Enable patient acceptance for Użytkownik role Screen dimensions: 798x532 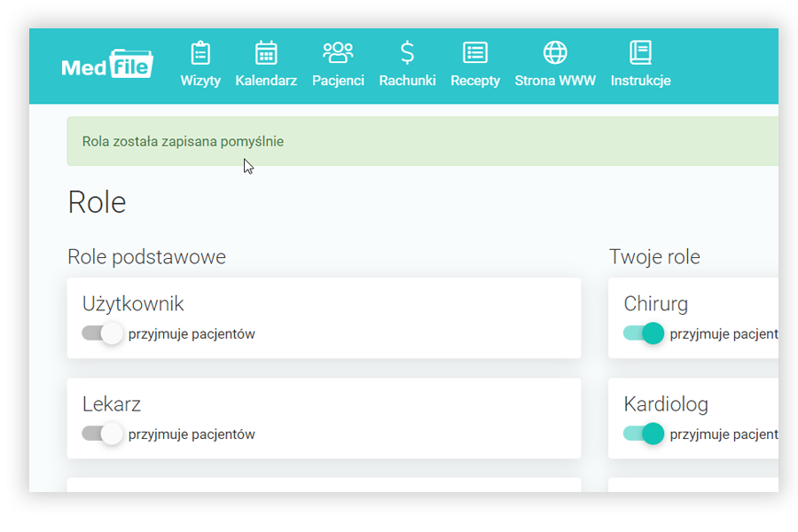(101, 333)
